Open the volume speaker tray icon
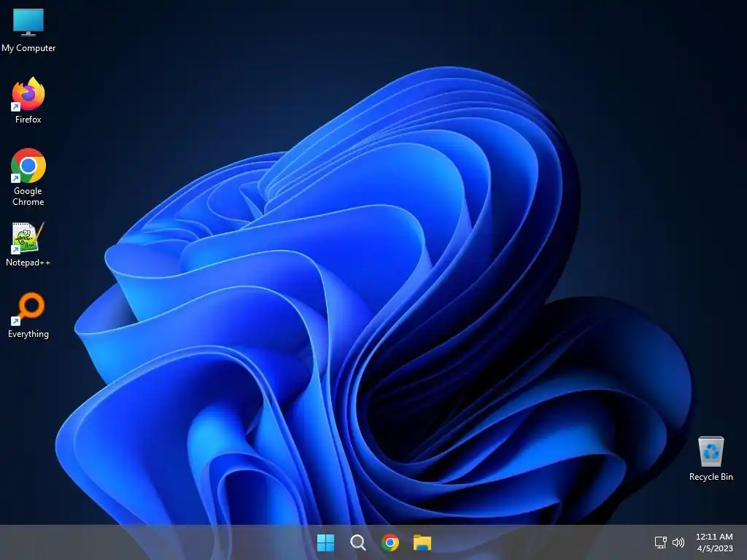747x560 pixels. tap(678, 542)
